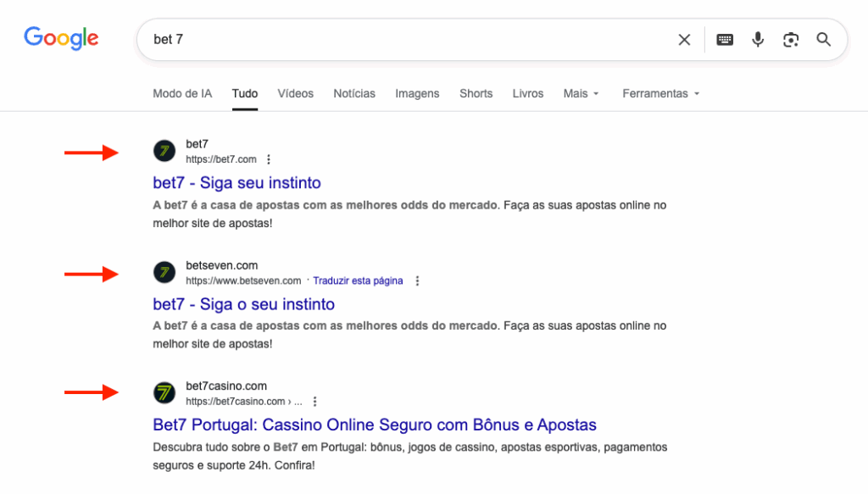Open three-dot menu for betseven.com result
Screen dimensions: 868x494
(x=417, y=280)
